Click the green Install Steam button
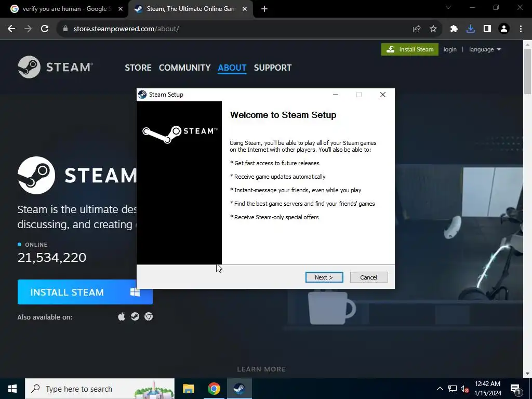Image resolution: width=532 pixels, height=399 pixels. [410, 49]
